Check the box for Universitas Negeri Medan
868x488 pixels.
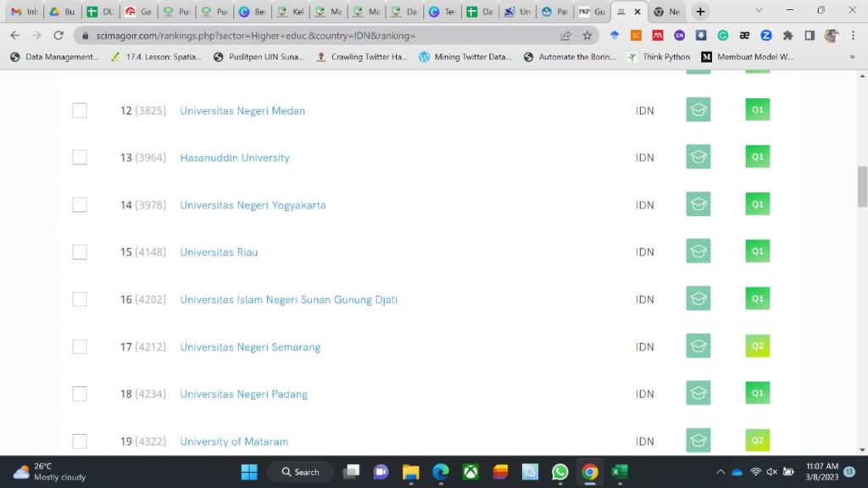coord(80,110)
